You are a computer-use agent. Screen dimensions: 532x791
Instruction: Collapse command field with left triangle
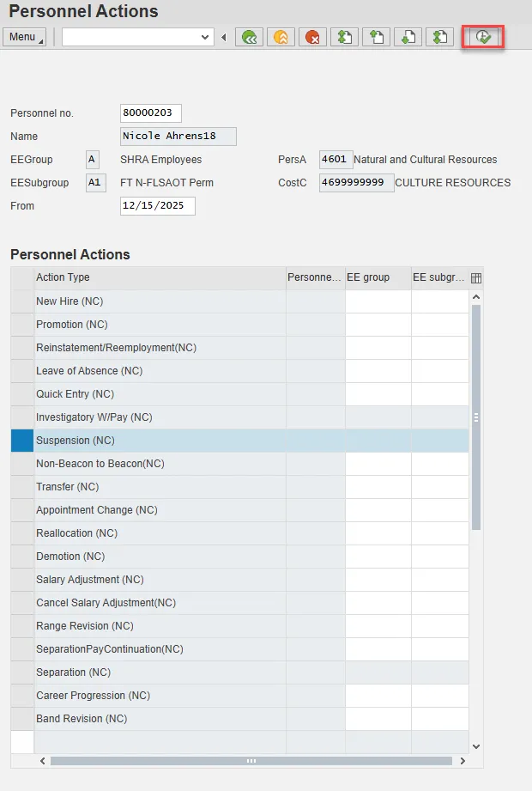click(x=224, y=37)
